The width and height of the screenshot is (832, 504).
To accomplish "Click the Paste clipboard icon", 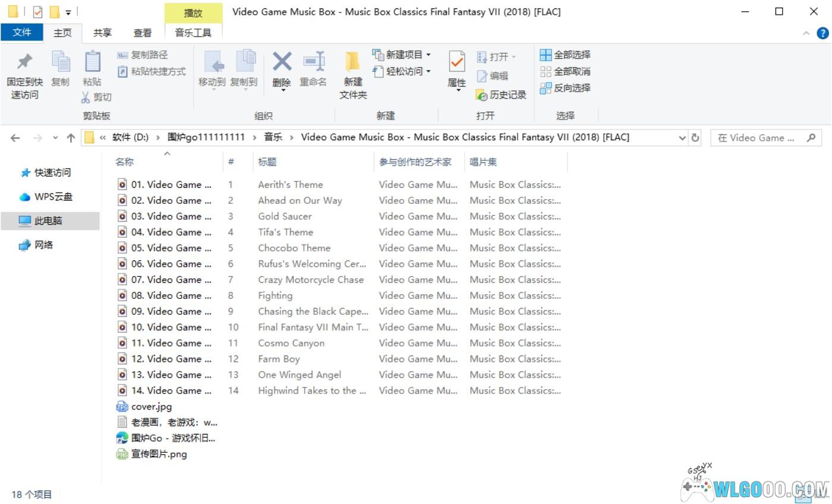I will pos(92,62).
